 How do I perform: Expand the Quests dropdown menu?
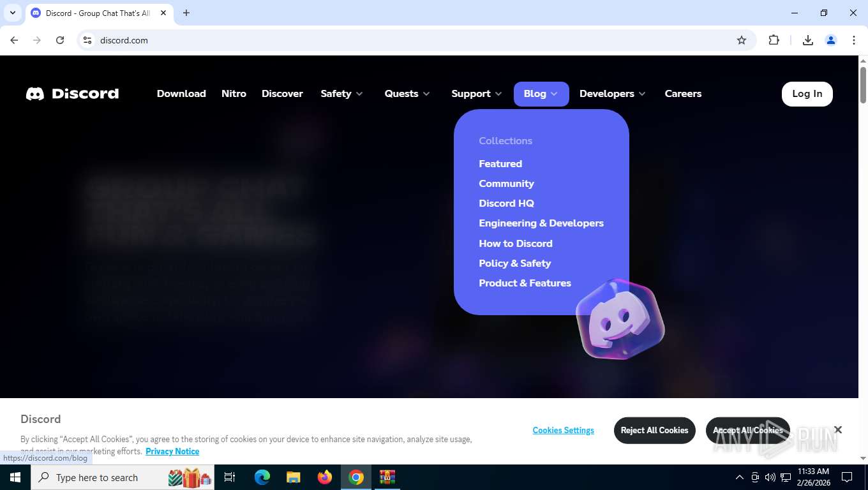click(407, 94)
